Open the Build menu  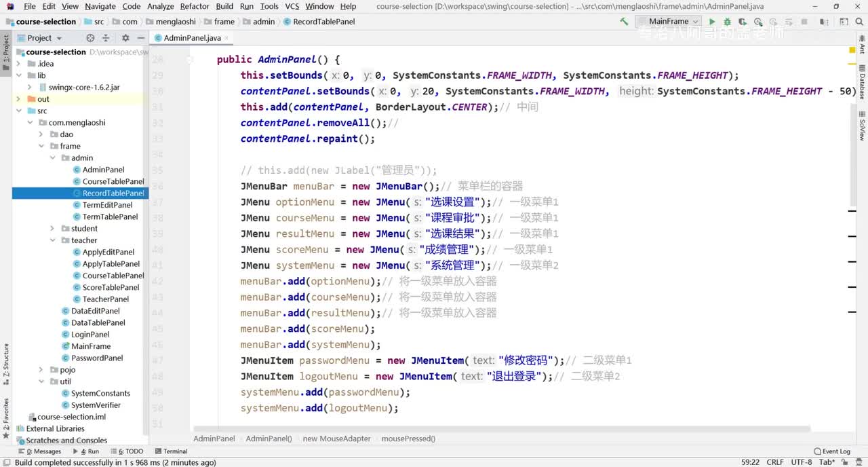(x=224, y=6)
